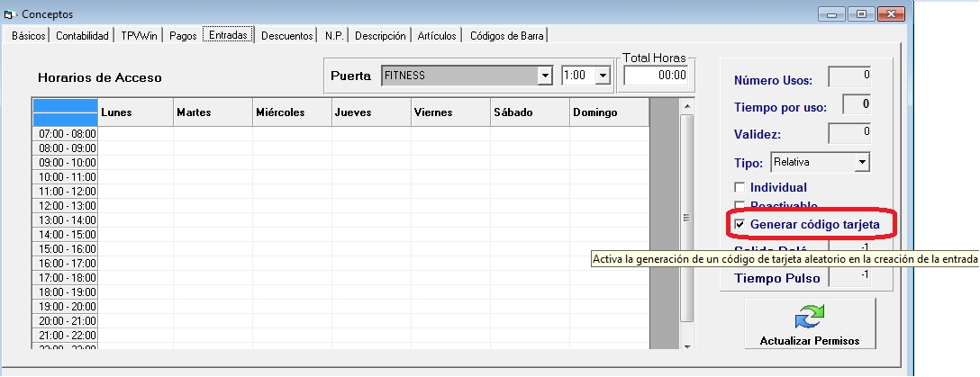Click the Conceptos window title icon
This screenshot has height=377, width=980.
pos(9,13)
